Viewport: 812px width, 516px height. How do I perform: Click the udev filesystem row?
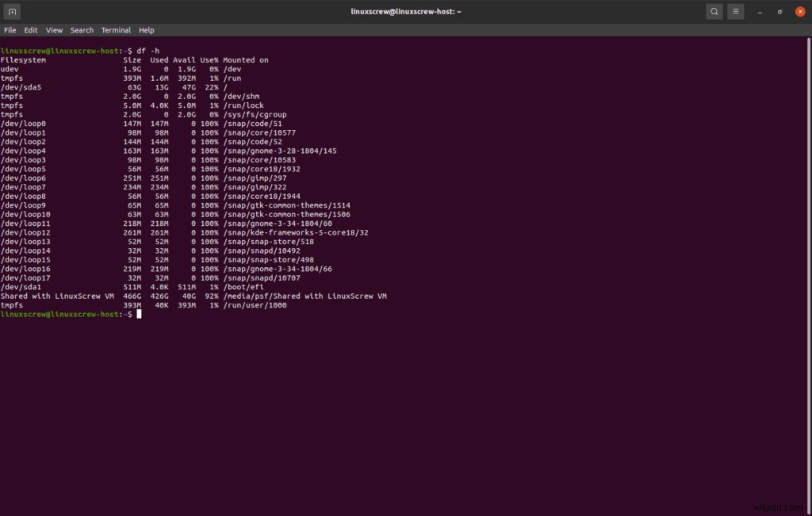[x=11, y=68]
